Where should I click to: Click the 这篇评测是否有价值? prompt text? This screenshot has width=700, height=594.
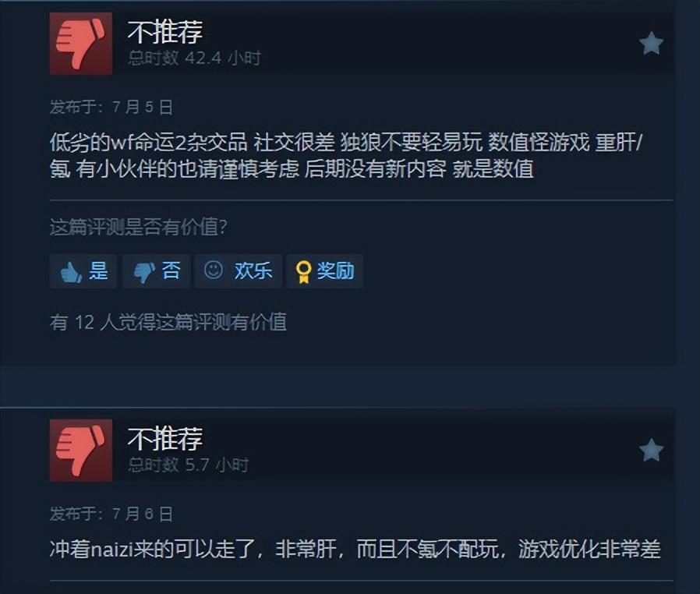[x=139, y=227]
